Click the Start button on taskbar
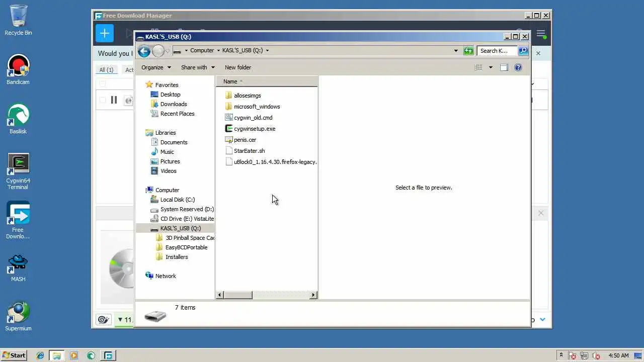The height and width of the screenshot is (362, 644). tap(14, 355)
